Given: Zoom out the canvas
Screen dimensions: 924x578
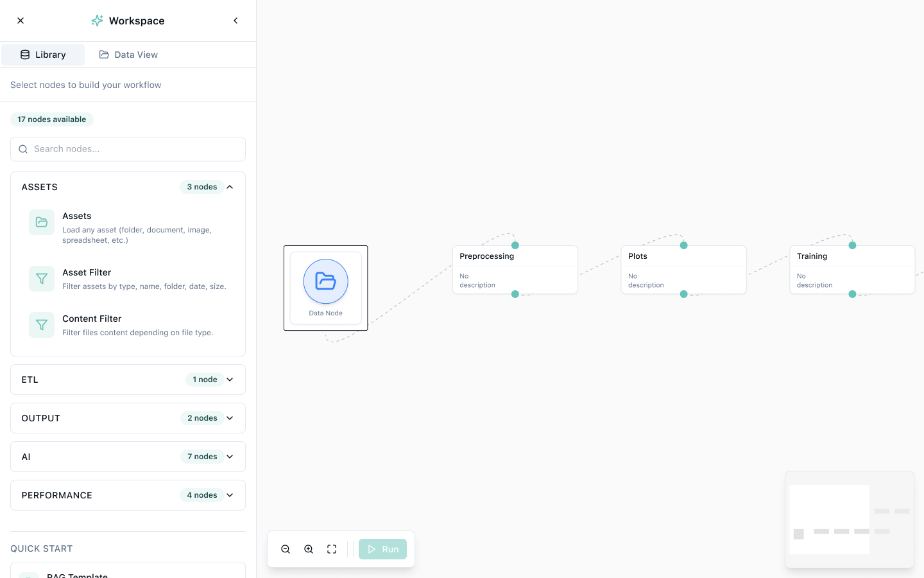Looking at the screenshot, I should tap(286, 549).
